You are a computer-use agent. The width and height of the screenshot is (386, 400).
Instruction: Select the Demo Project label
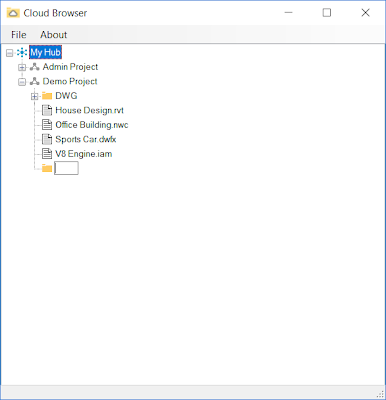point(70,81)
